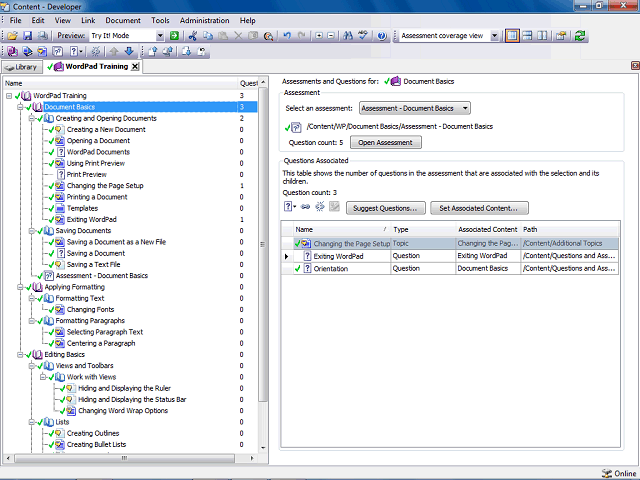Click the Copy toolbar icon
Image resolution: width=640 pixels, height=480 pixels.
click(x=208, y=36)
